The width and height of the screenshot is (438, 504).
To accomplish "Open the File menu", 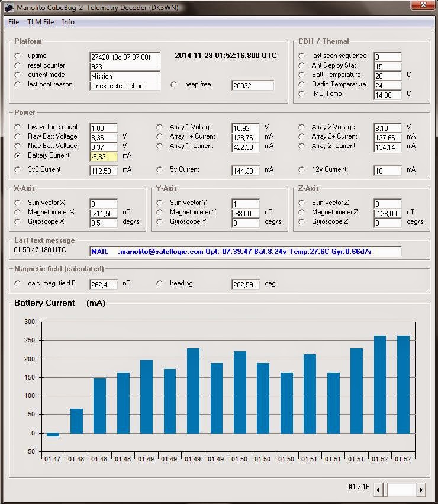I will click(x=14, y=22).
